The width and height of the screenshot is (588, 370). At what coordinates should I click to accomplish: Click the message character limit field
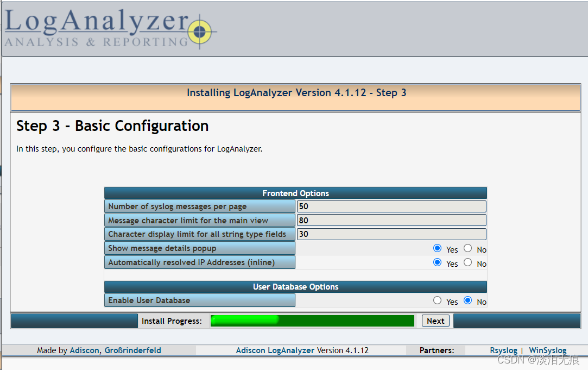coord(391,220)
